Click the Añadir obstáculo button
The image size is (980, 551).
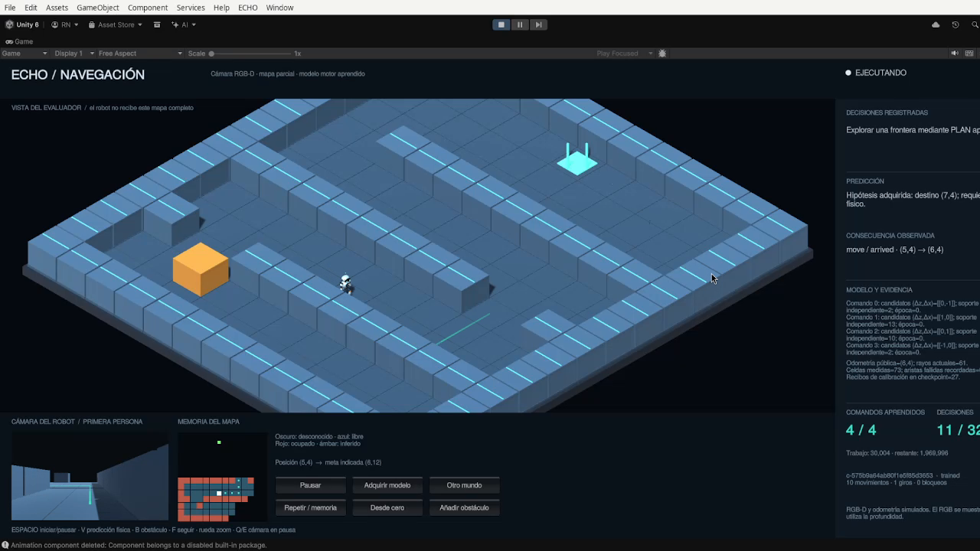point(464,507)
